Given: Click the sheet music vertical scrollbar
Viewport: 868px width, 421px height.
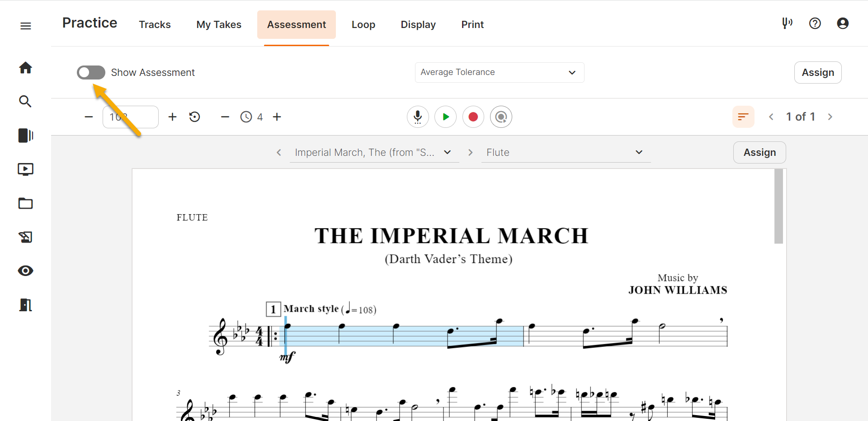Looking at the screenshot, I should point(778,206).
